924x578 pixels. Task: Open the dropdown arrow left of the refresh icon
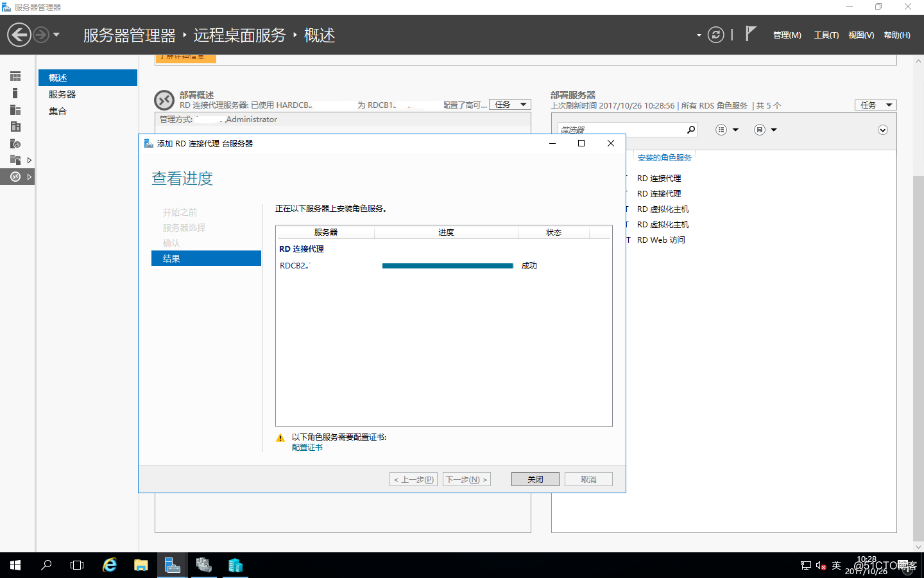point(699,35)
